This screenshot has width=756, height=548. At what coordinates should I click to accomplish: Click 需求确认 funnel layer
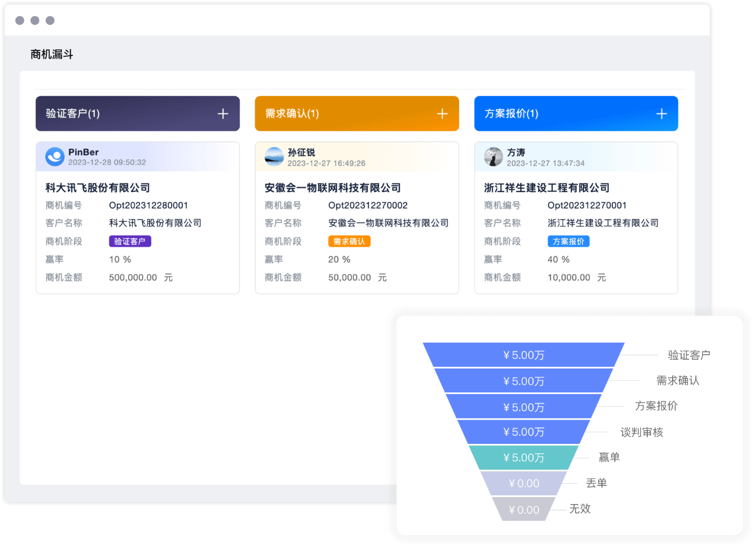coord(523,381)
